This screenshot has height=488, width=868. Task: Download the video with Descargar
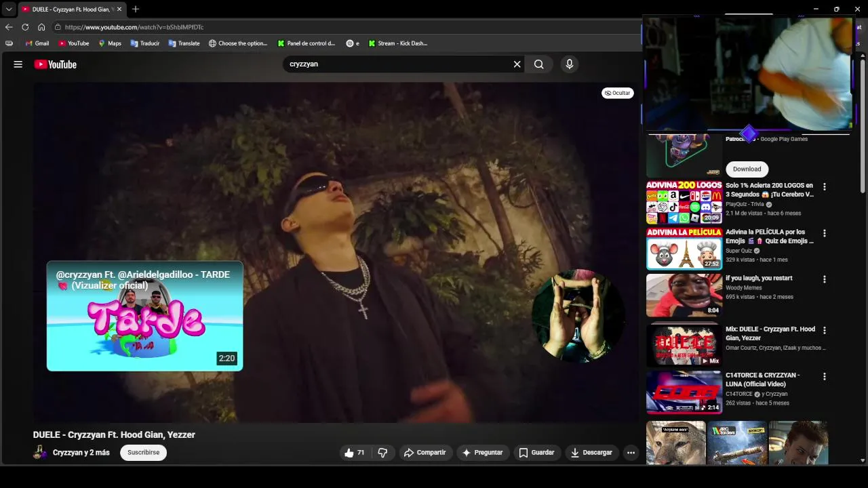tap(591, 453)
